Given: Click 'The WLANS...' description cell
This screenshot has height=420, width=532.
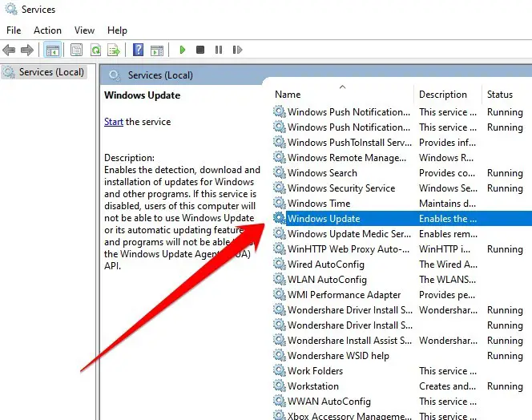Looking at the screenshot, I should [447, 280].
